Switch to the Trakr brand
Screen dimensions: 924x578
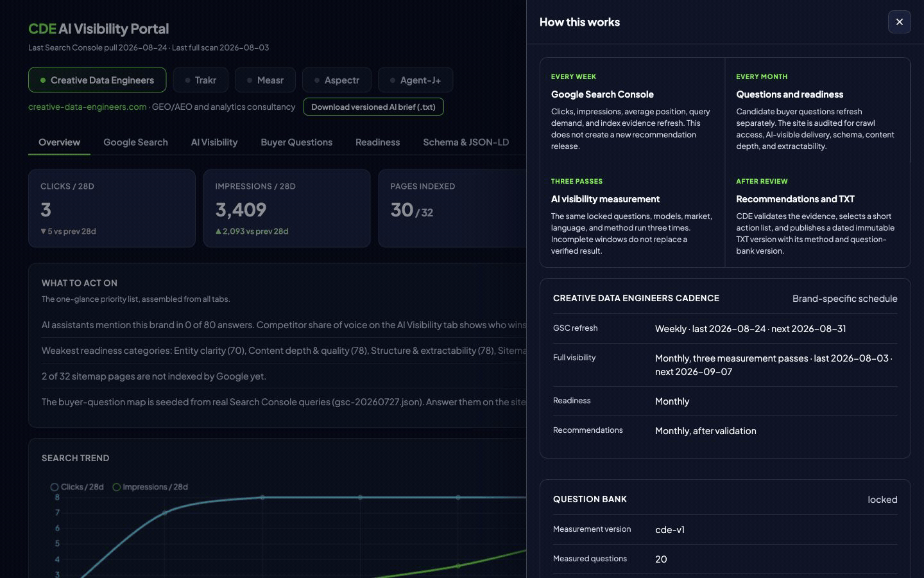200,80
